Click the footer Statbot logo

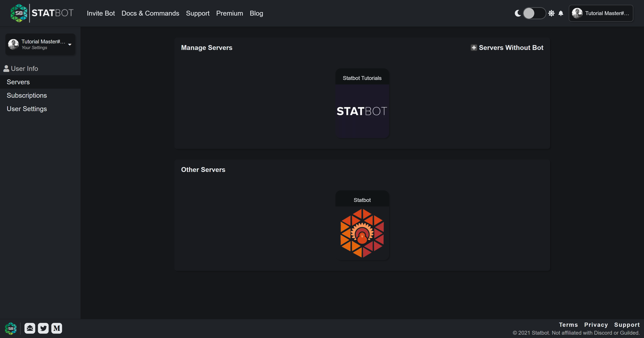[x=11, y=328]
